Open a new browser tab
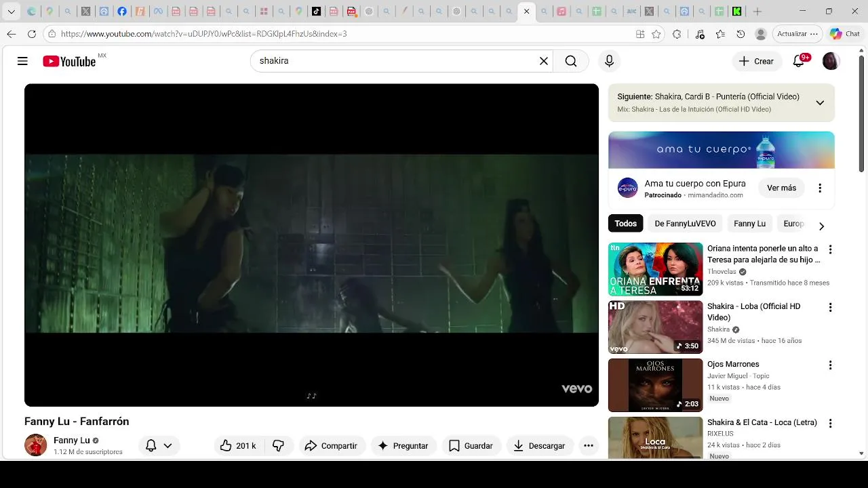The image size is (868, 488). point(757,12)
